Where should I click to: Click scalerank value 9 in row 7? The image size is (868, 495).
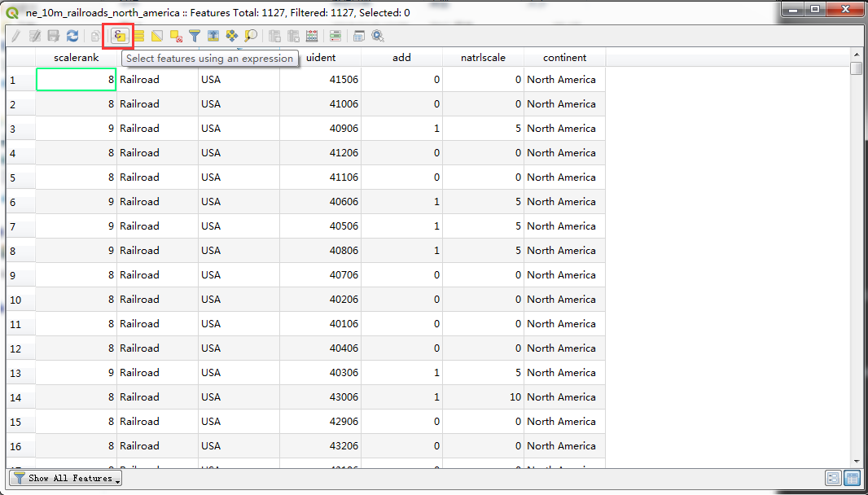(x=76, y=226)
